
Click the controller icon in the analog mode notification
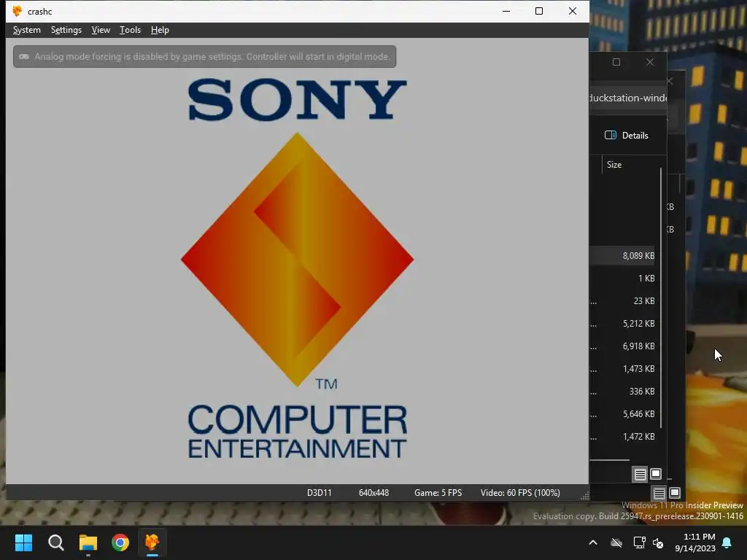tap(24, 57)
